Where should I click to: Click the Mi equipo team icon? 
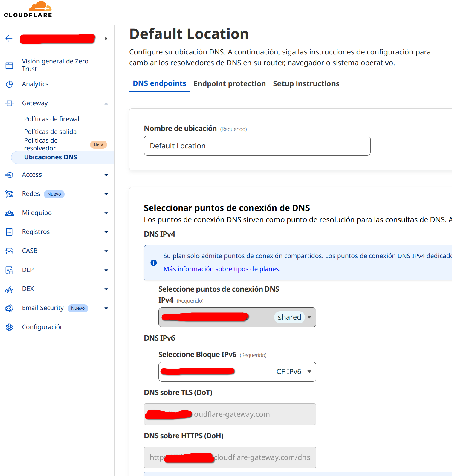[x=9, y=213]
